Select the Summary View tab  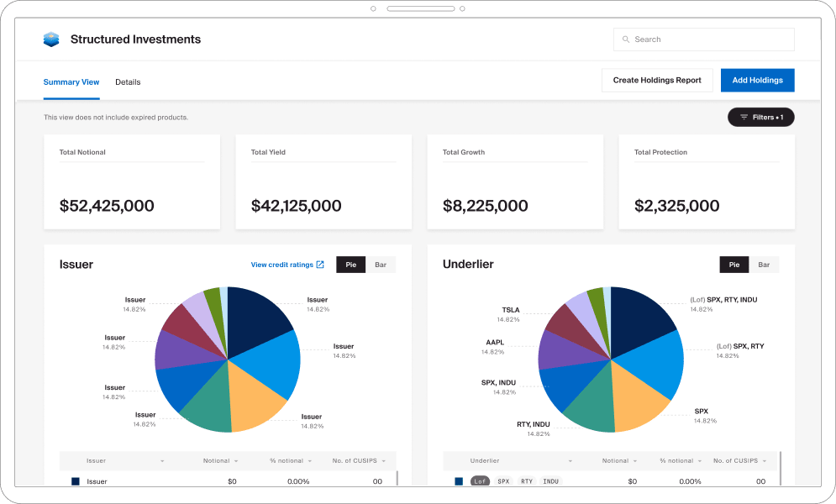tap(71, 81)
